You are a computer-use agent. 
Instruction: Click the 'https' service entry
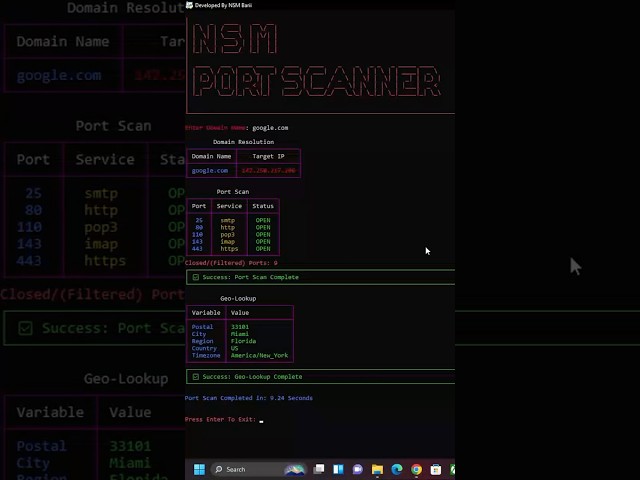[229, 249]
